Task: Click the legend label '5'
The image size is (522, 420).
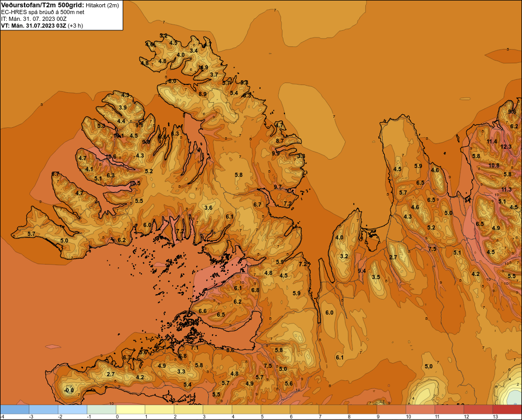Action: point(262,417)
